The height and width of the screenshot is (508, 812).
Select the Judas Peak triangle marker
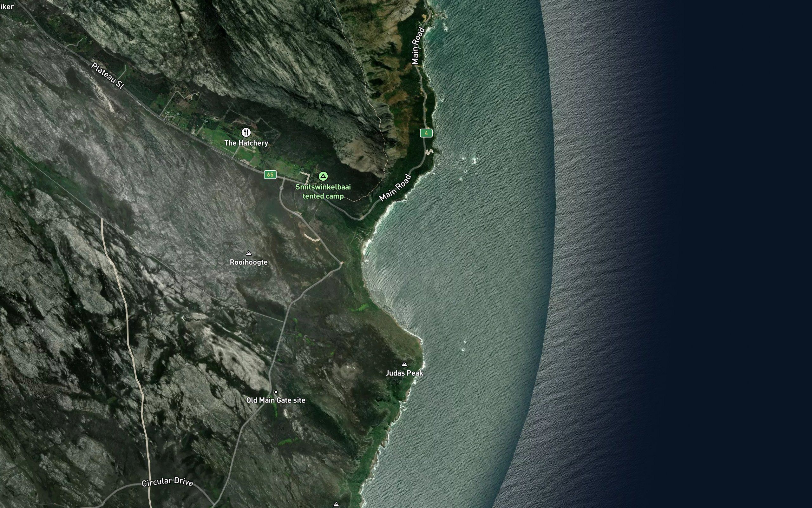pyautogui.click(x=404, y=364)
